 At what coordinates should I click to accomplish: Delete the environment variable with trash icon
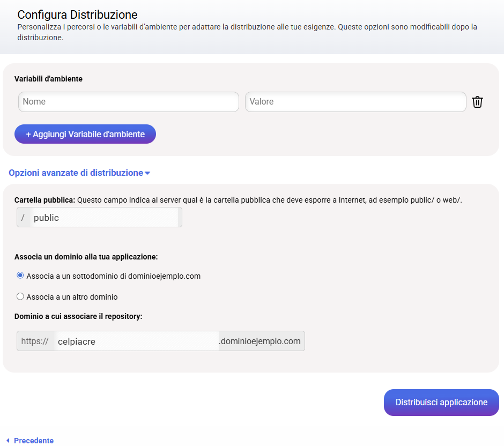(477, 102)
